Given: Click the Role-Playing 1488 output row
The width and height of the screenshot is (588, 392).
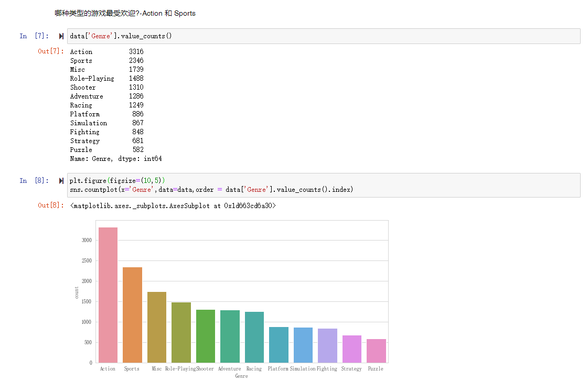Looking at the screenshot, I should coord(106,79).
